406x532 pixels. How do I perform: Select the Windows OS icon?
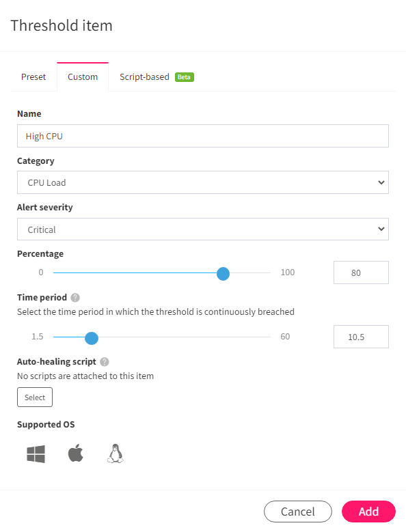[x=36, y=454]
